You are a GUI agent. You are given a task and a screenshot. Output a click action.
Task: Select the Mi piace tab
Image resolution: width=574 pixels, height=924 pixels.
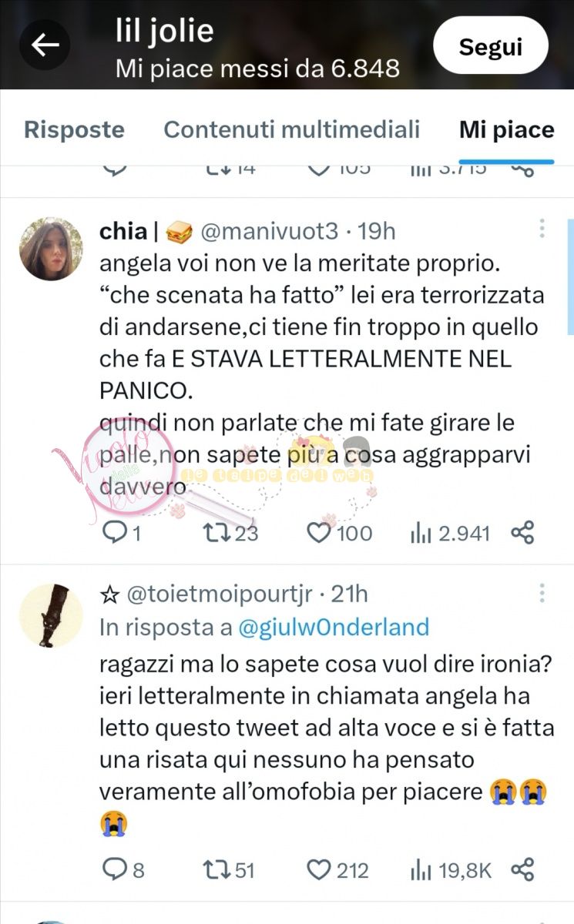pyautogui.click(x=507, y=129)
